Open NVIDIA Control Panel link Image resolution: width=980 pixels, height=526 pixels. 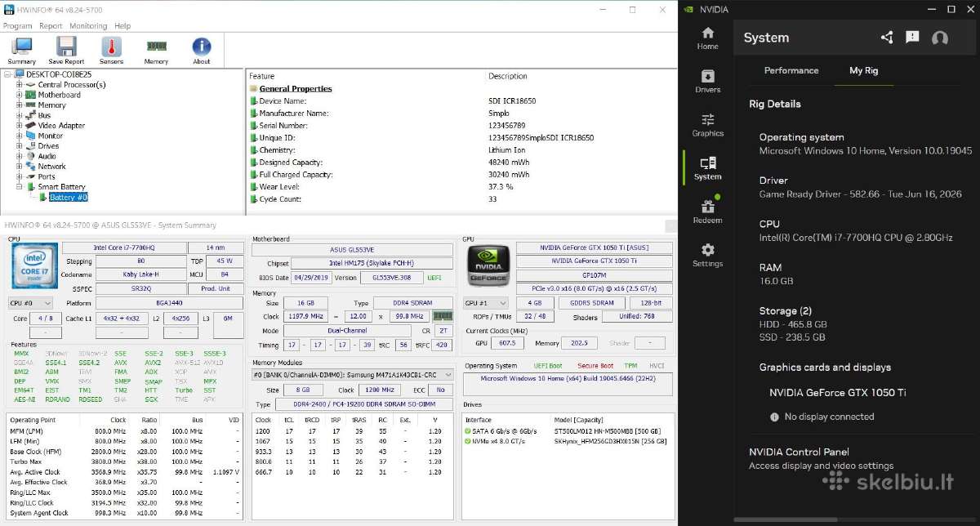click(799, 452)
